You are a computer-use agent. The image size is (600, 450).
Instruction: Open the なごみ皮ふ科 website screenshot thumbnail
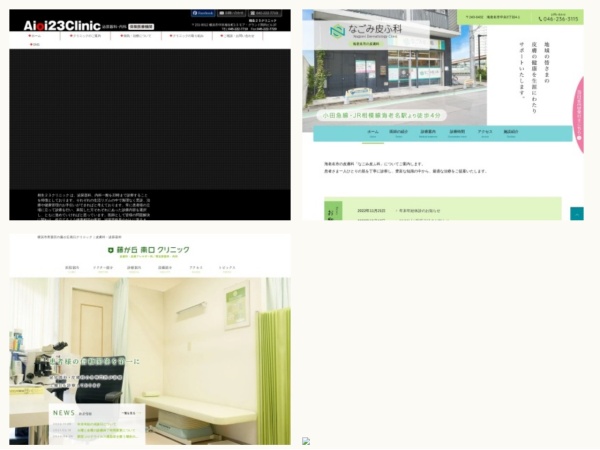click(x=443, y=115)
